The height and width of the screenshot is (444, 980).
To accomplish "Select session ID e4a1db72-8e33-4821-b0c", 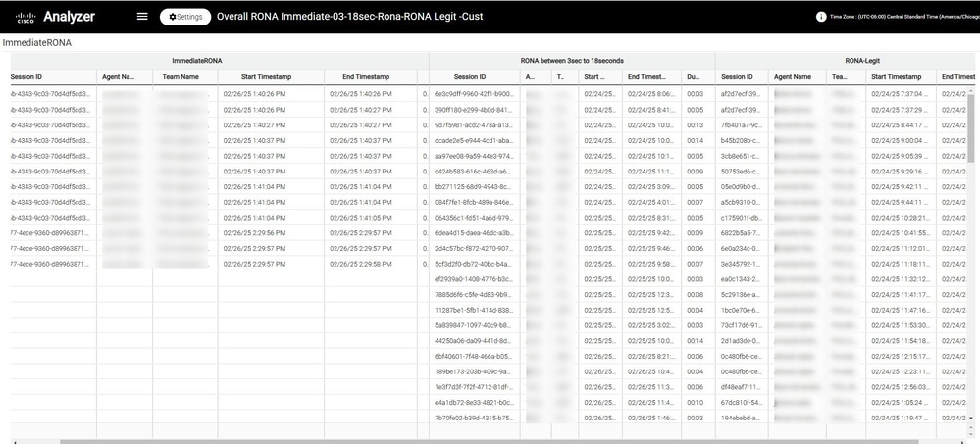I will click(473, 402).
